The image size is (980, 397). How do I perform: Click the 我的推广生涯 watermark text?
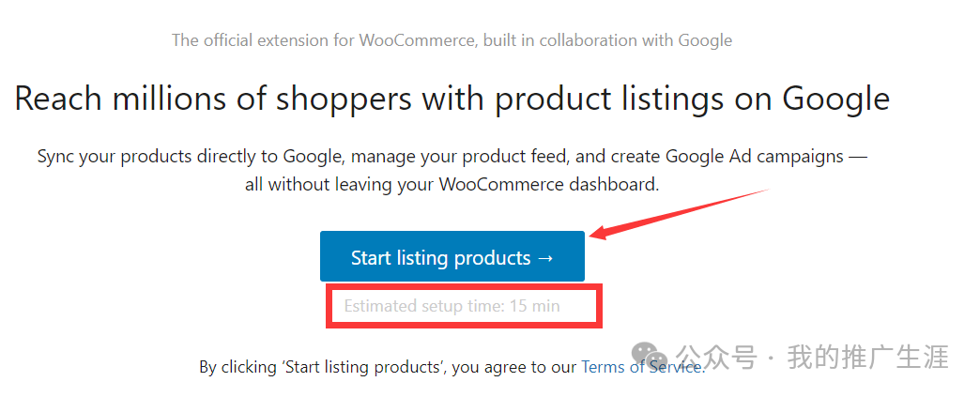pos(867,357)
